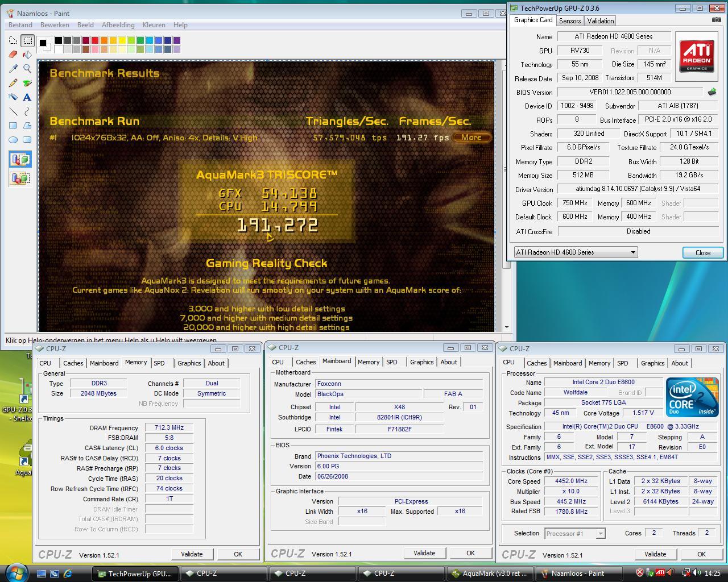The width and height of the screenshot is (728, 582).
Task: Open the Windows Start orb
Action: pyautogui.click(x=16, y=572)
